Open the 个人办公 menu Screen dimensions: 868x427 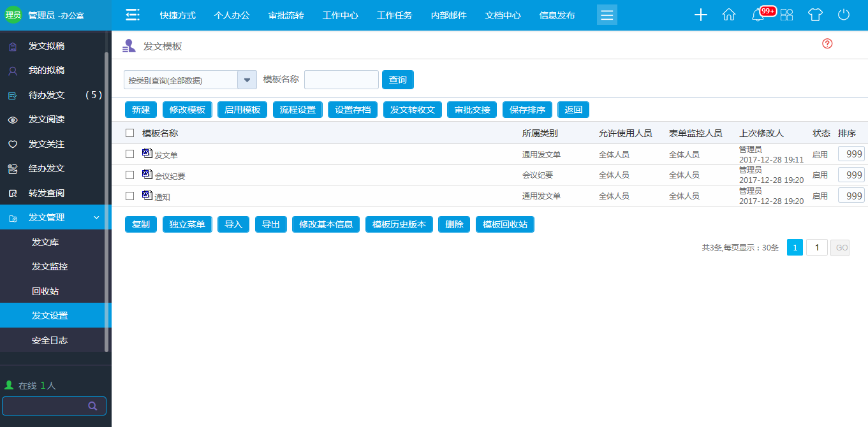point(232,15)
